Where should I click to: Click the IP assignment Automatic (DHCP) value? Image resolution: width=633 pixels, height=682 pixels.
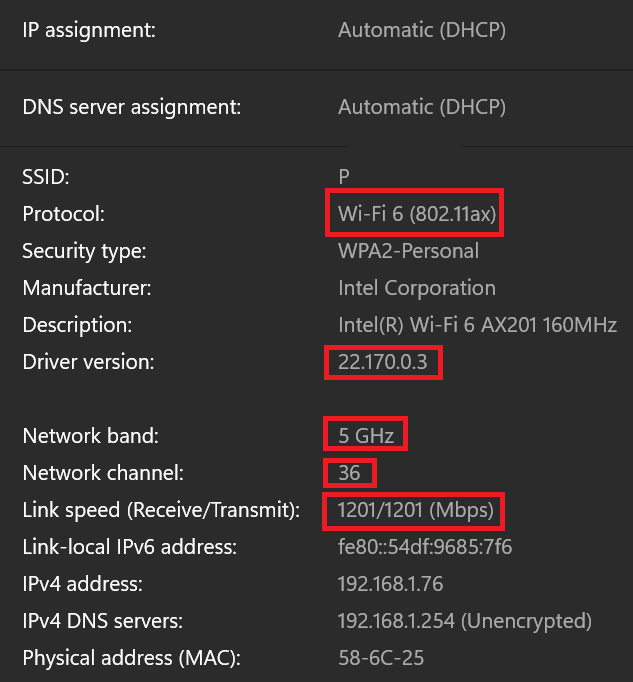click(422, 30)
